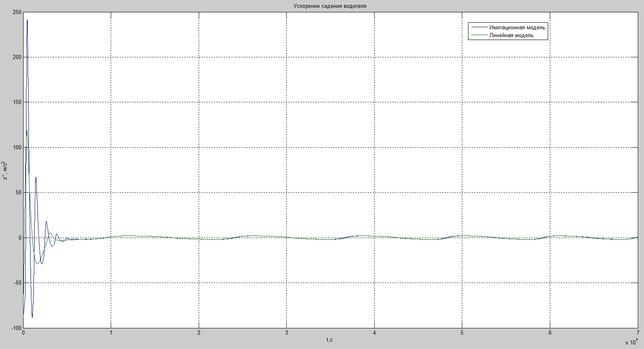Click the x-axis label "t,c"
The width and height of the screenshot is (644, 349).
(x=330, y=340)
